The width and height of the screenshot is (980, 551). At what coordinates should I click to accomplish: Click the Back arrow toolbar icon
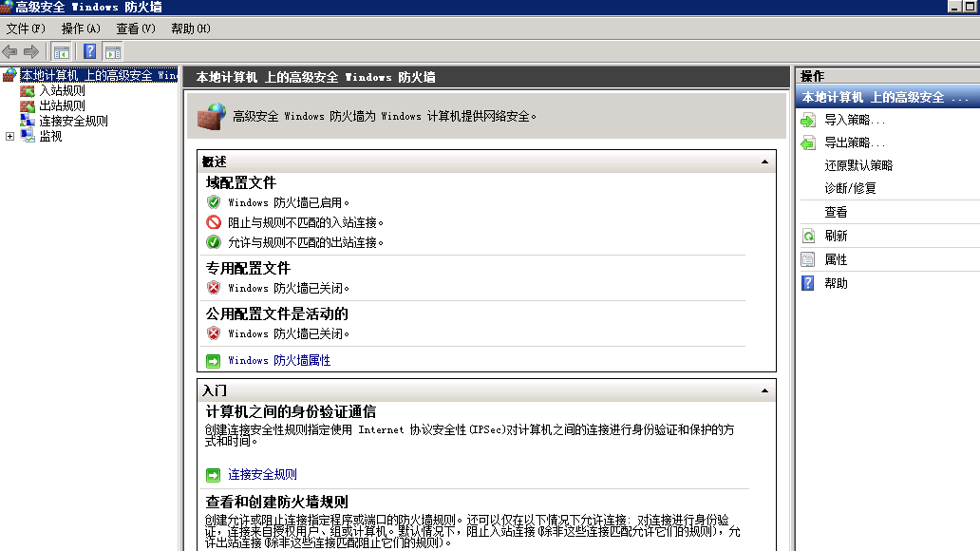pos(10,52)
